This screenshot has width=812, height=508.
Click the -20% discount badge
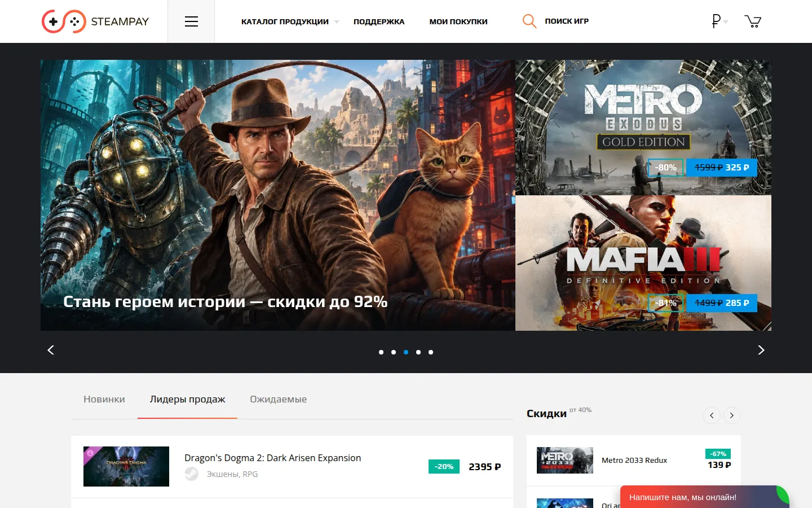click(444, 467)
